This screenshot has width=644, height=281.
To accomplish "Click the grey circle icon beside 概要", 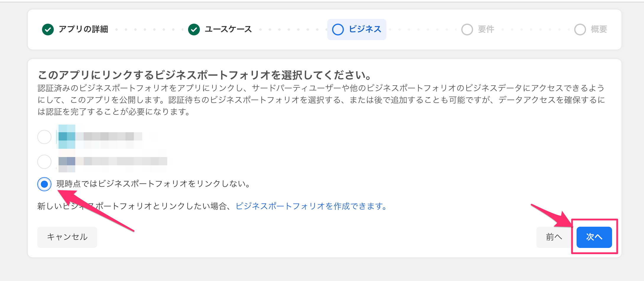I will click(x=580, y=30).
